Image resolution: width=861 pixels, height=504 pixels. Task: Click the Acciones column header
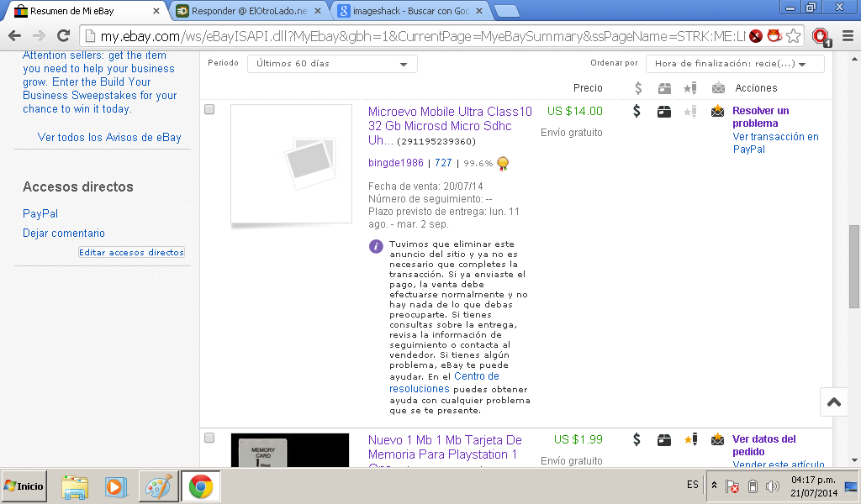[x=756, y=87]
